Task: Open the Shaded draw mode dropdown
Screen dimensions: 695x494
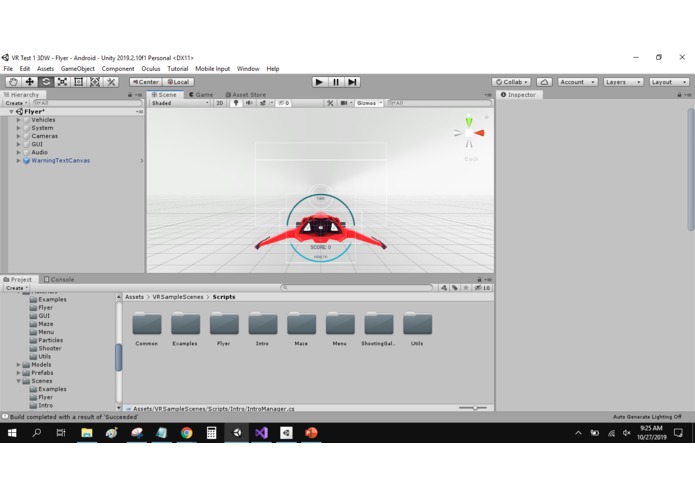Action: click(180, 103)
